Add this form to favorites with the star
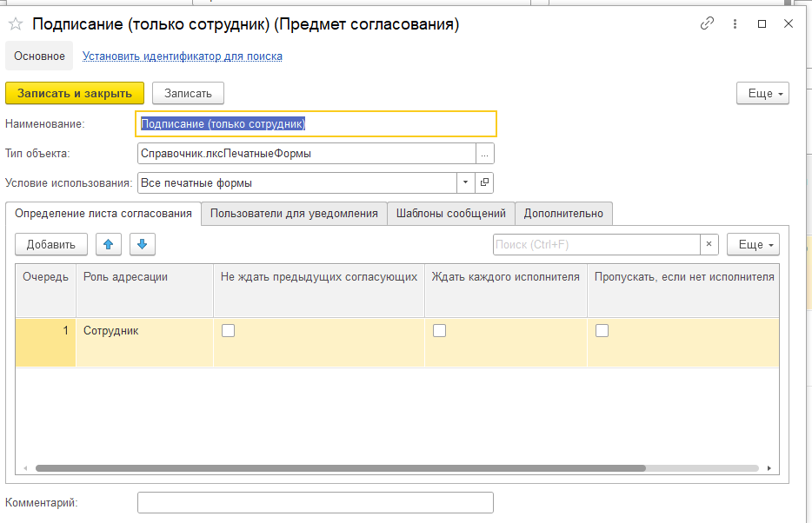The image size is (812, 523). 16,24
